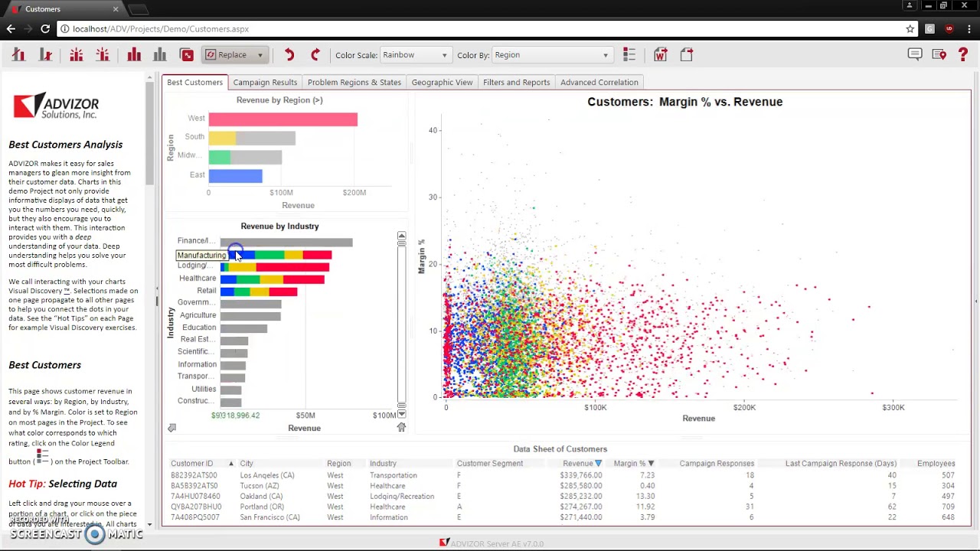
Task: Reload the Customers page
Action: 45,28
